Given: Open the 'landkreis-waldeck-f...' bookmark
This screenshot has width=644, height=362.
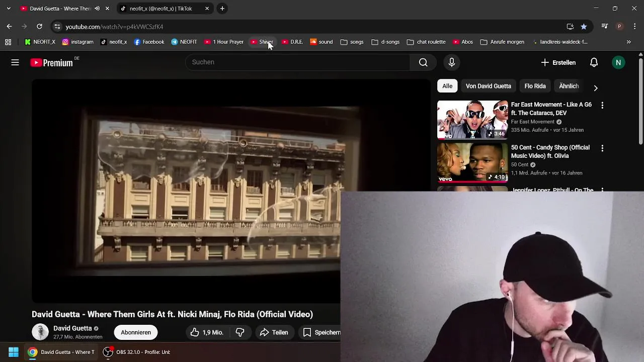Looking at the screenshot, I should (559, 42).
